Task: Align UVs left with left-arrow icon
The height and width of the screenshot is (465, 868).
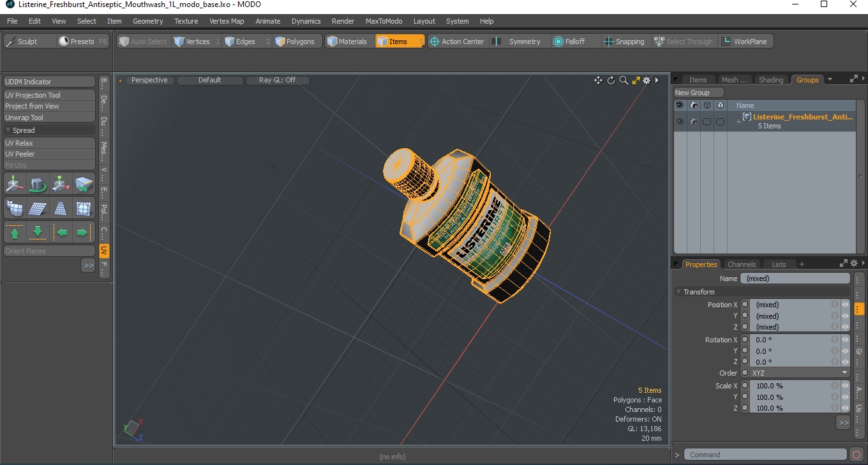Action: tap(61, 232)
